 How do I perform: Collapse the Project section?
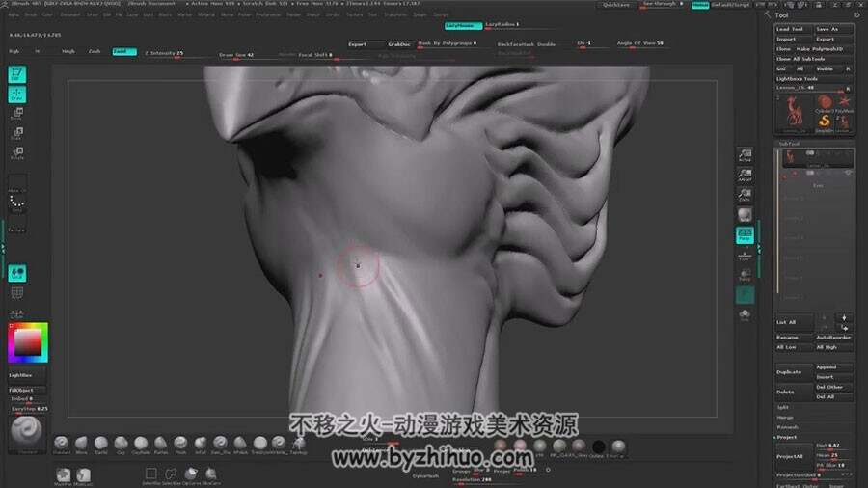(786, 437)
